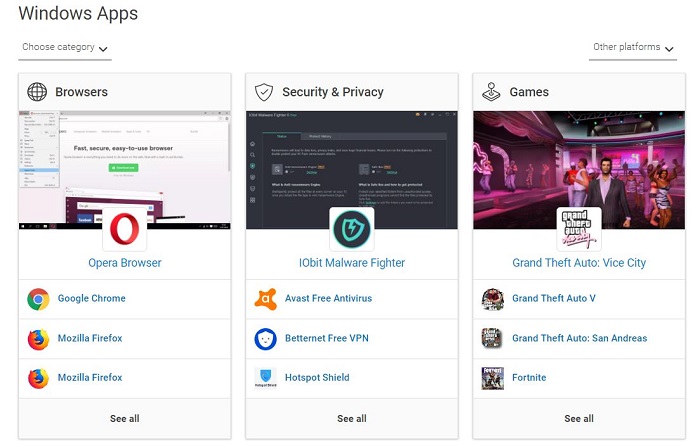Click the Fortnite game icon

[492, 378]
